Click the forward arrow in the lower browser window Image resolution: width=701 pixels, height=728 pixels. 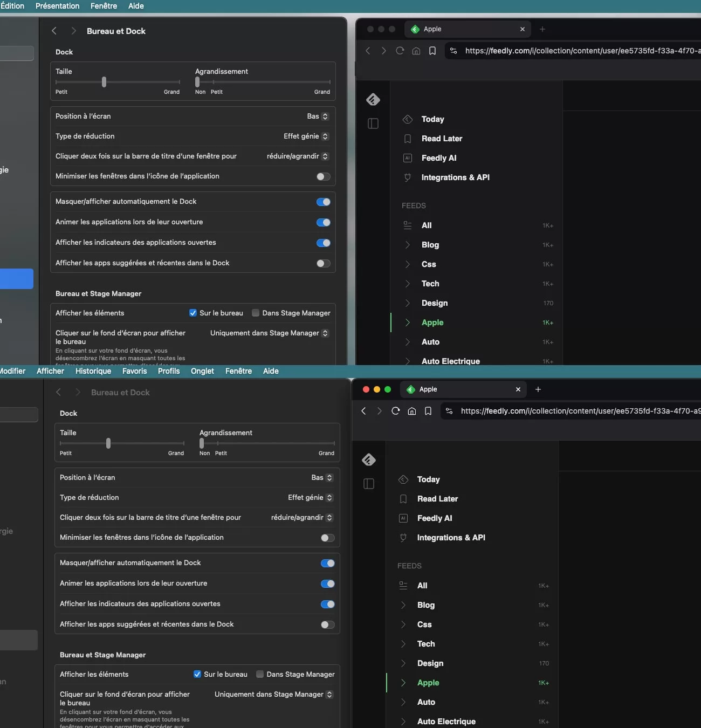tap(380, 411)
